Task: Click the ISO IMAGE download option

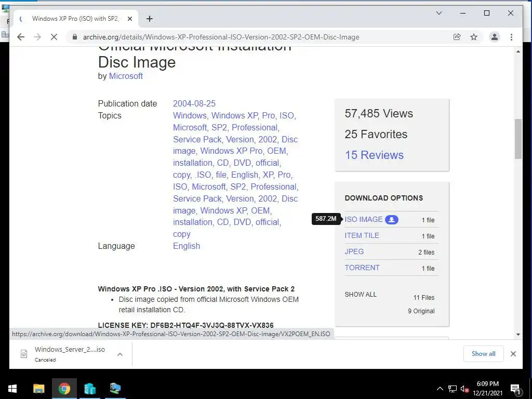Action: pyautogui.click(x=363, y=220)
